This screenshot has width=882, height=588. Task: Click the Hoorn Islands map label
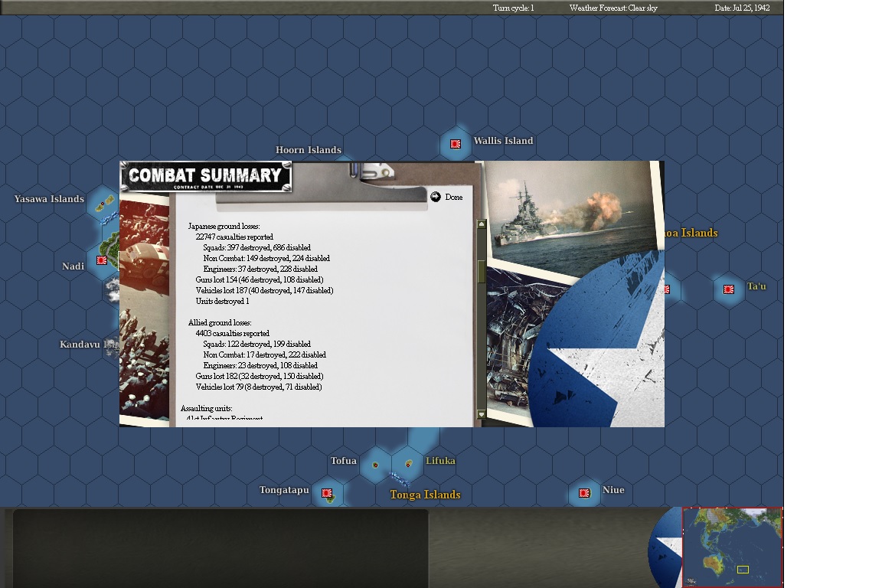tap(309, 149)
